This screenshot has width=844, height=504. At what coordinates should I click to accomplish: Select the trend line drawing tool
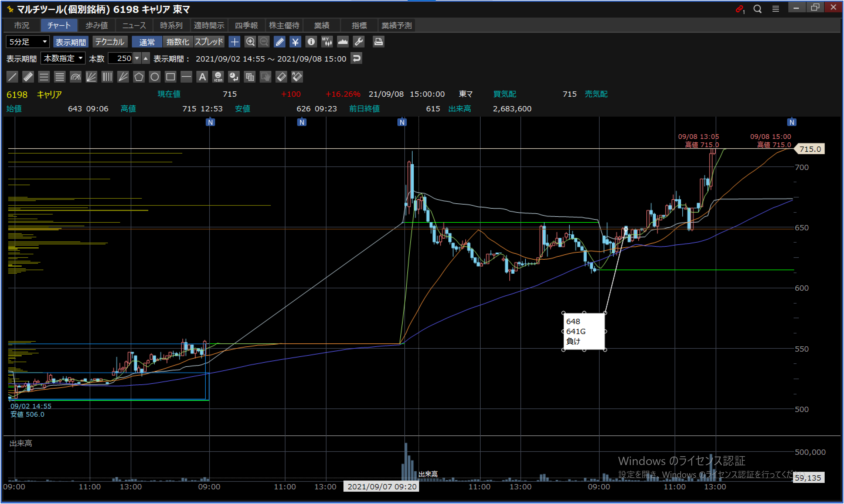(x=12, y=77)
